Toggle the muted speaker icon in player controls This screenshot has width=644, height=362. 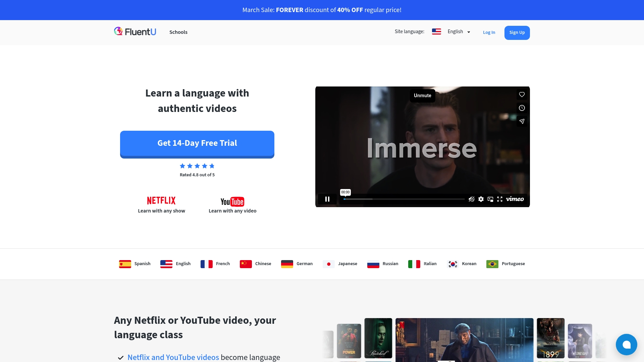click(471, 199)
